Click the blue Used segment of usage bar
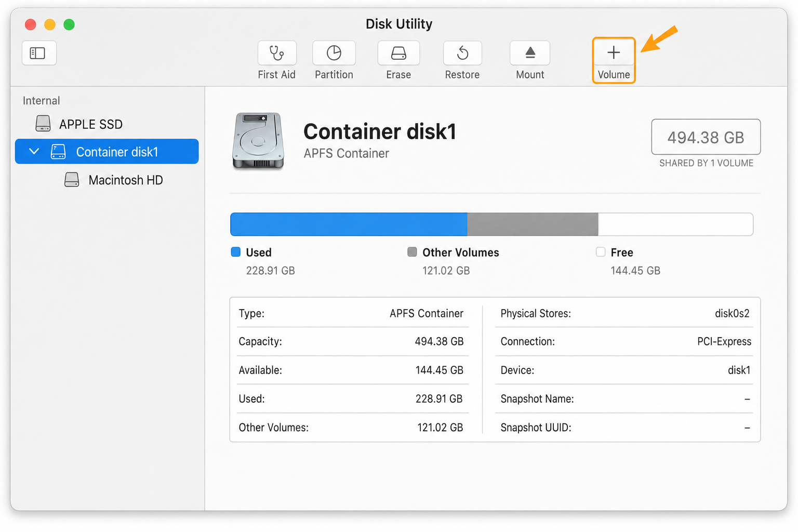Image resolution: width=798 pixels, height=532 pixels. pos(349,224)
